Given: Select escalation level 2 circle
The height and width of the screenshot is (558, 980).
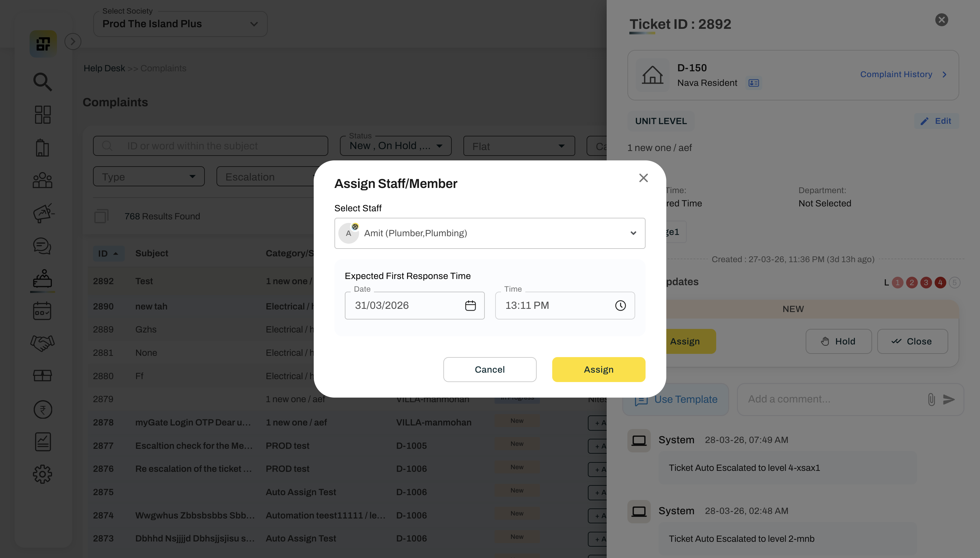Looking at the screenshot, I should (x=912, y=283).
